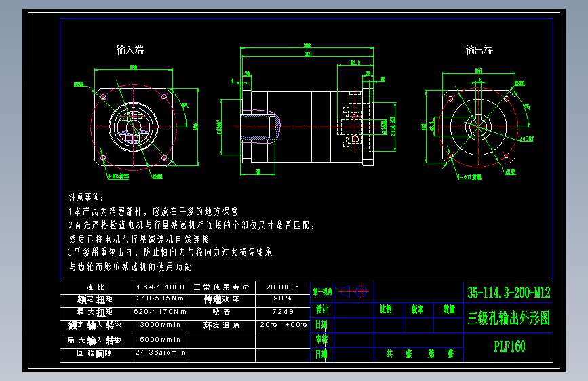Click the 72dB noise value
This screenshot has height=381, width=588.
click(x=283, y=312)
